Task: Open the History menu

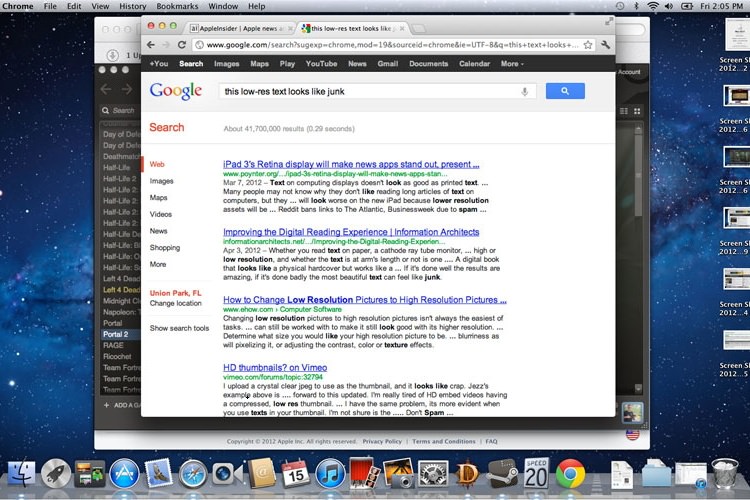Action: 132,6
